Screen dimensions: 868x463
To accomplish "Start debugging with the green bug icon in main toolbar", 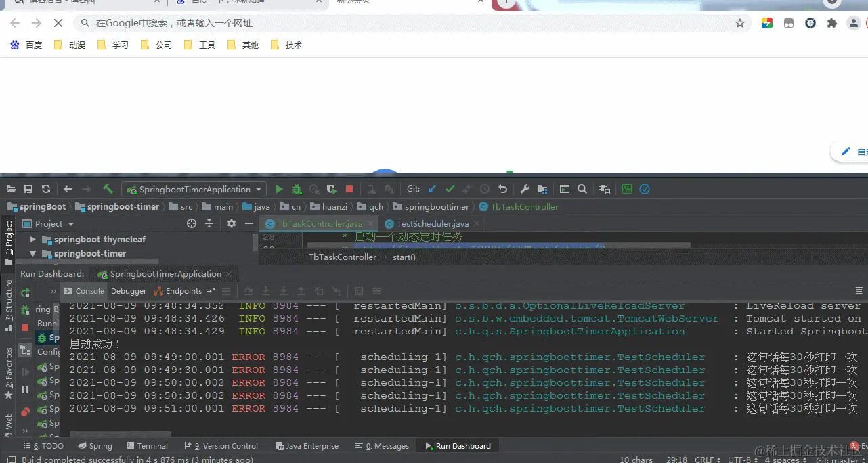I will coord(297,190).
